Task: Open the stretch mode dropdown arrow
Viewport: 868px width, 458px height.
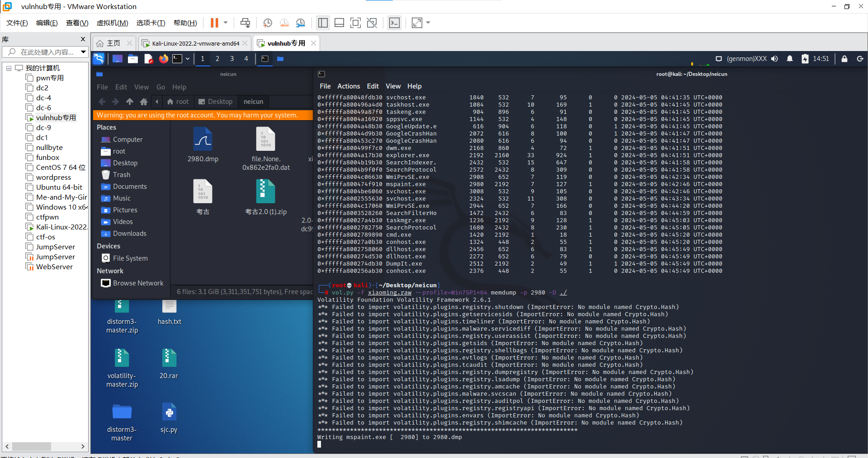Action: [428, 23]
